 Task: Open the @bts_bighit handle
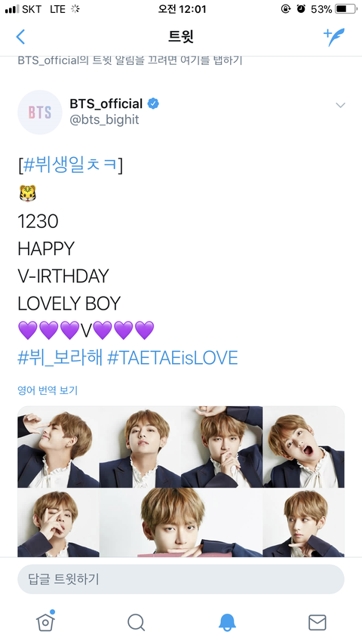(104, 119)
